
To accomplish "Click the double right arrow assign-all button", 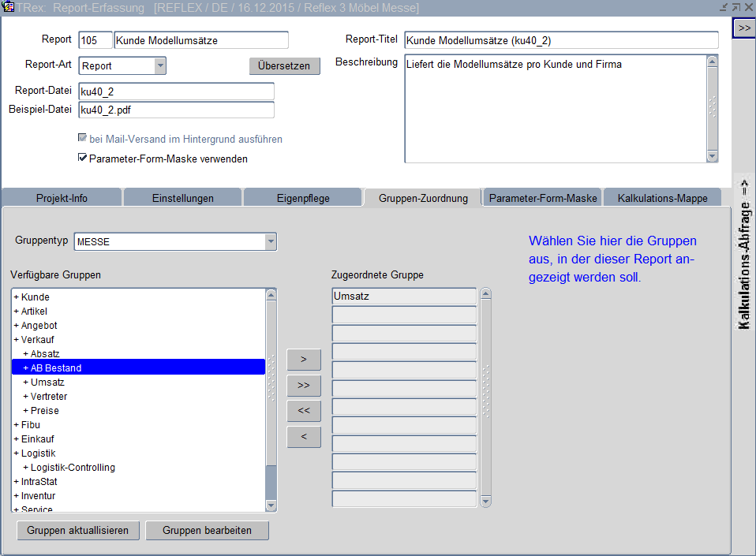I will (x=304, y=386).
